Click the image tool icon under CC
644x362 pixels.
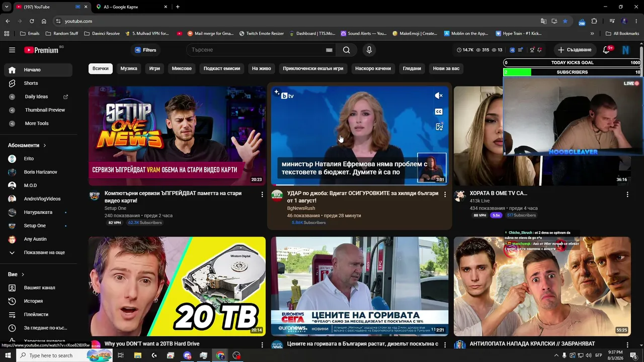(439, 127)
